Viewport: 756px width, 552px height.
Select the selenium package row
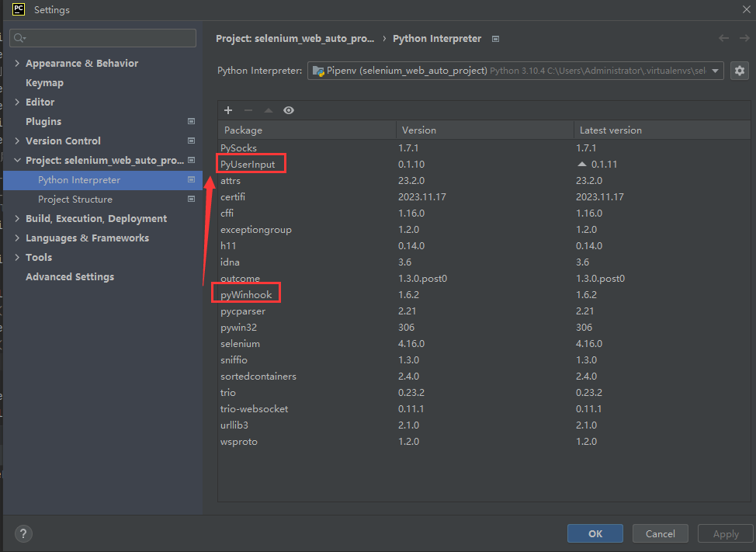tap(241, 344)
